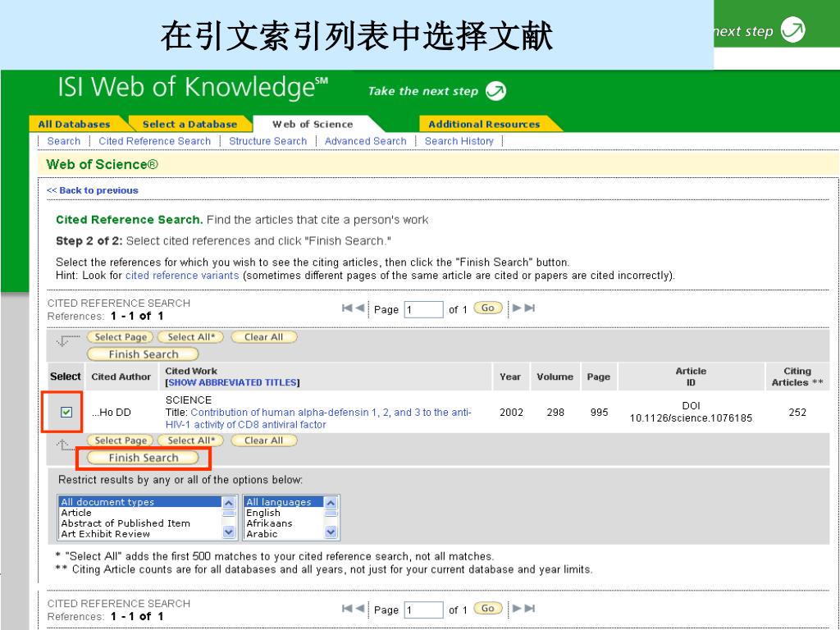The width and height of the screenshot is (840, 630).
Task: Click the upper Select Page button
Action: pyautogui.click(x=121, y=337)
